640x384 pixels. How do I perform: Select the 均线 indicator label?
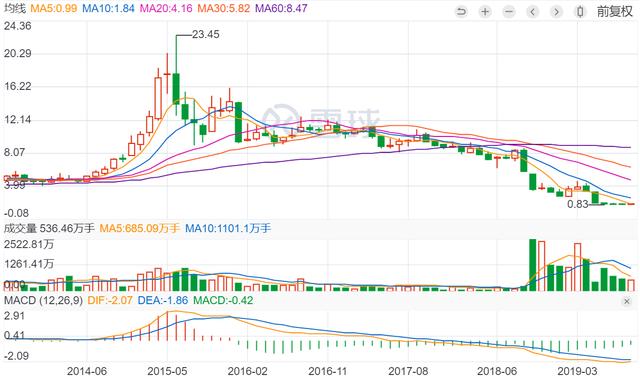coord(14,8)
